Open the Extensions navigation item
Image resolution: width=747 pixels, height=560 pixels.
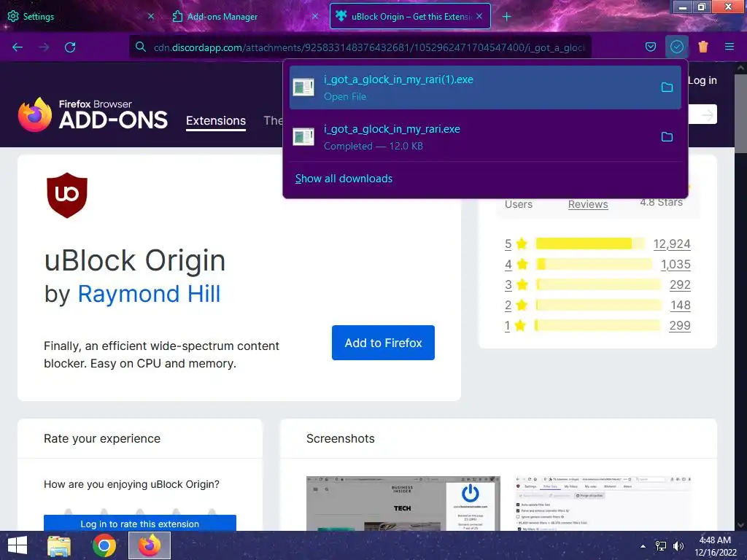pyautogui.click(x=216, y=121)
